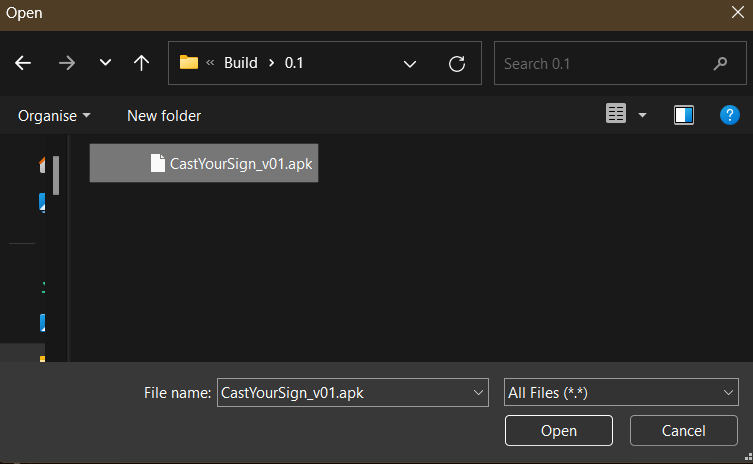The height and width of the screenshot is (464, 753).
Task: Open the recent locations chevron
Action: click(105, 63)
